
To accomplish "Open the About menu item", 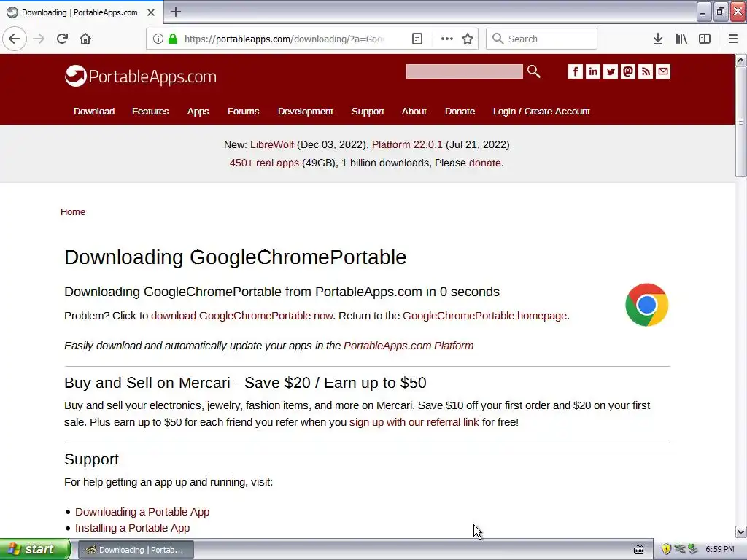I will pyautogui.click(x=414, y=111).
